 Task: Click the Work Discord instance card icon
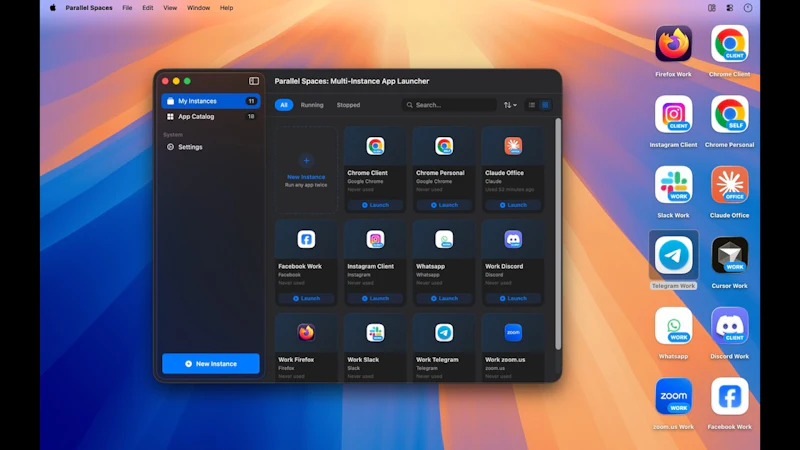pos(513,239)
